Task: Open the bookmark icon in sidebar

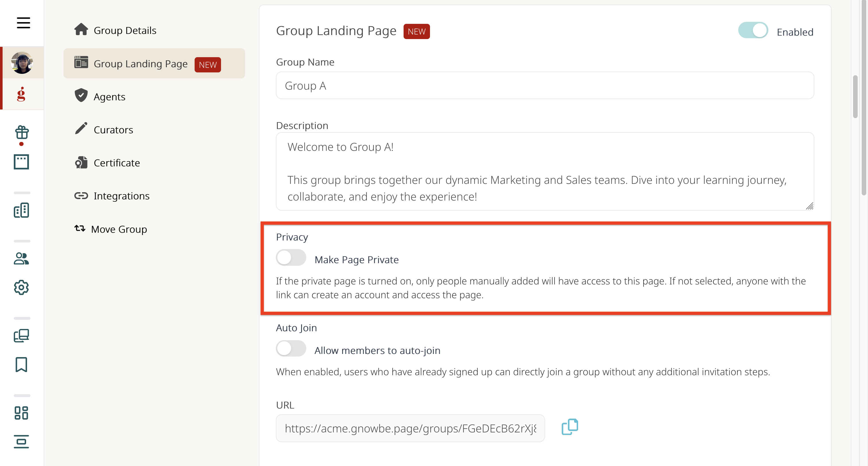Action: [x=21, y=365]
